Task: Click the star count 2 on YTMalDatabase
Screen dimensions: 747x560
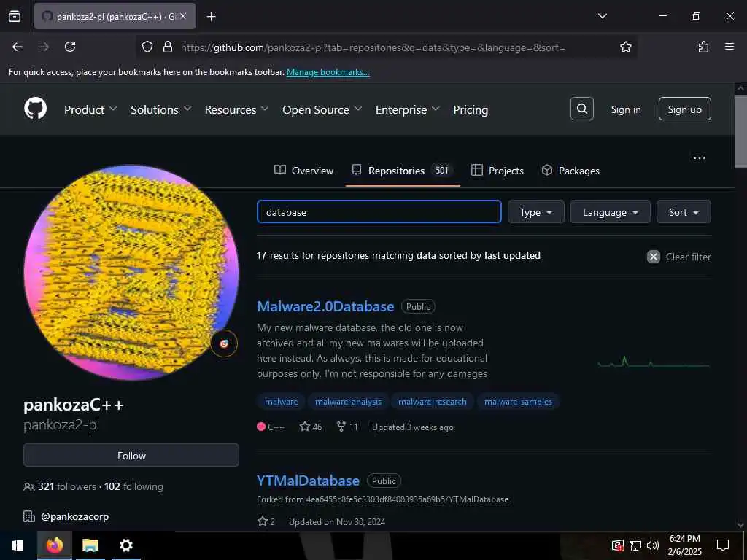Action: 266,521
